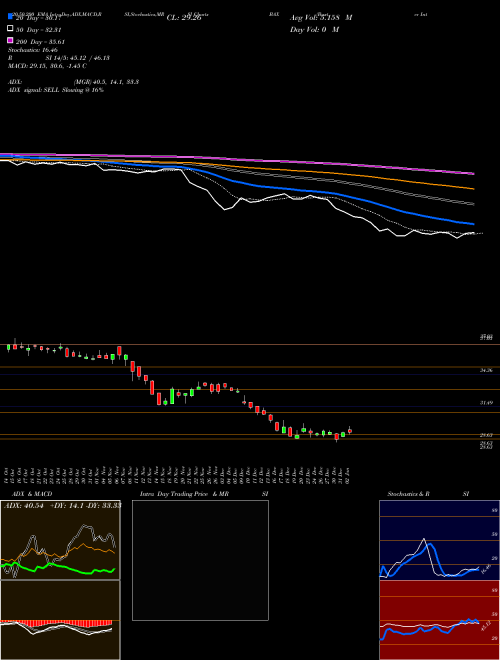
Task: Select the '200 Day = 35.61' legend text
Action: pos(40,42)
